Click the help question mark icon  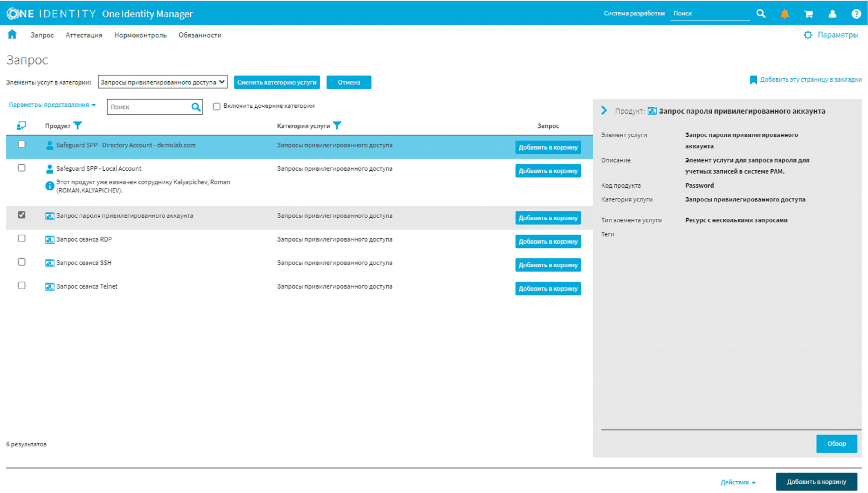pyautogui.click(x=856, y=14)
